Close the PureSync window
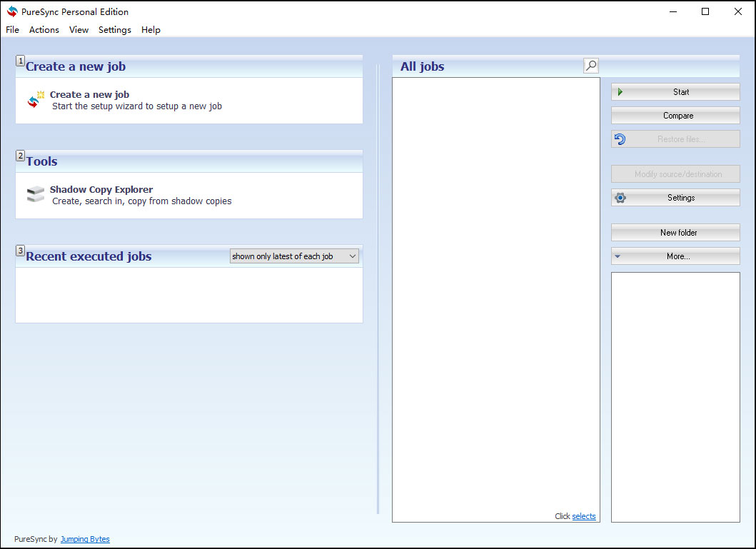Screen dimensions: 756x549 click(x=737, y=11)
